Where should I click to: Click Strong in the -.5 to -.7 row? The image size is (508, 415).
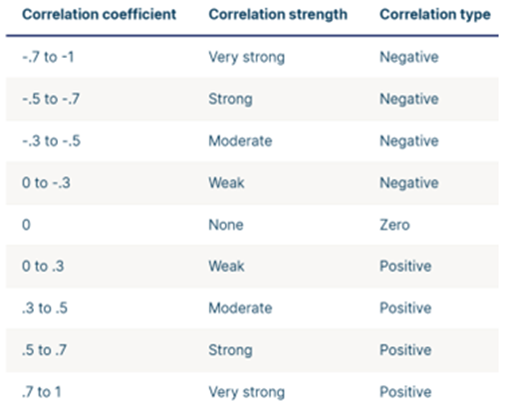(x=230, y=100)
